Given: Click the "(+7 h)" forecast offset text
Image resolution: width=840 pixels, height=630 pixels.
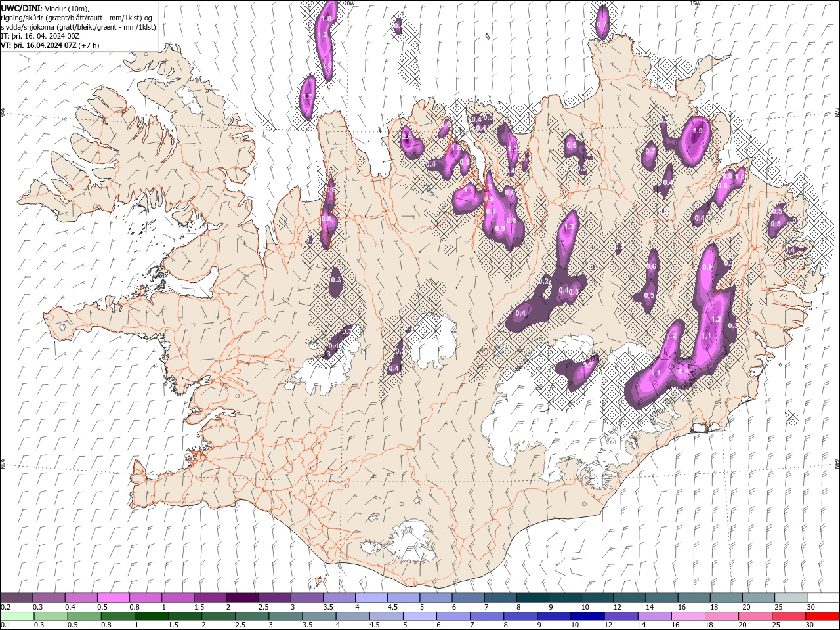Looking at the screenshot, I should 89,45.
